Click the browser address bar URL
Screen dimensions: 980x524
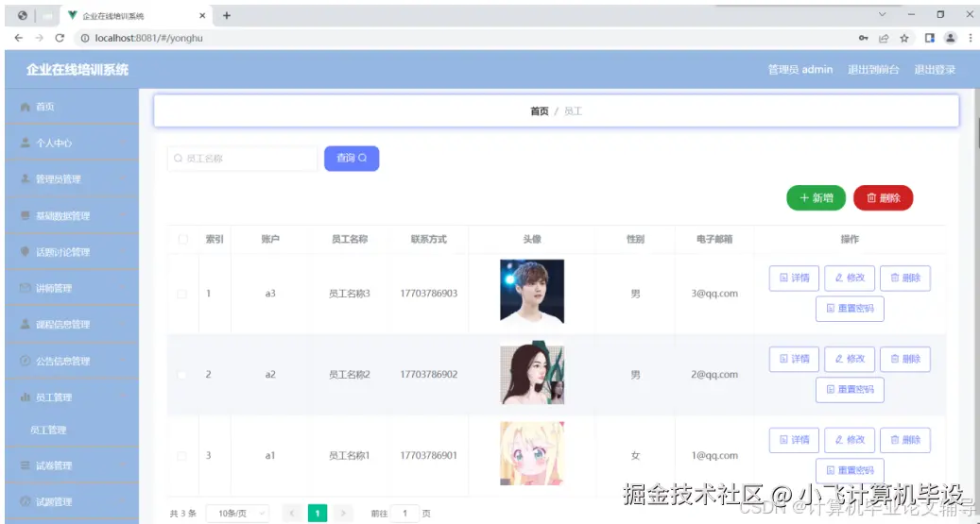(148, 38)
